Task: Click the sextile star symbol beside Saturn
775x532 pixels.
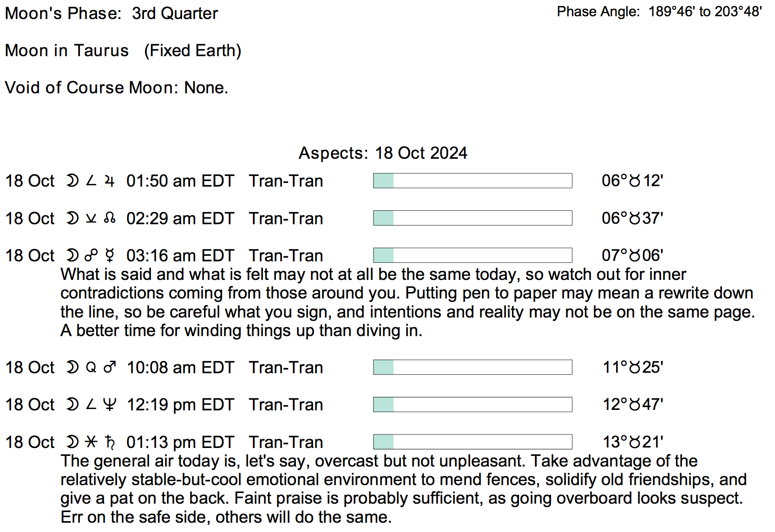Action: tap(91, 442)
